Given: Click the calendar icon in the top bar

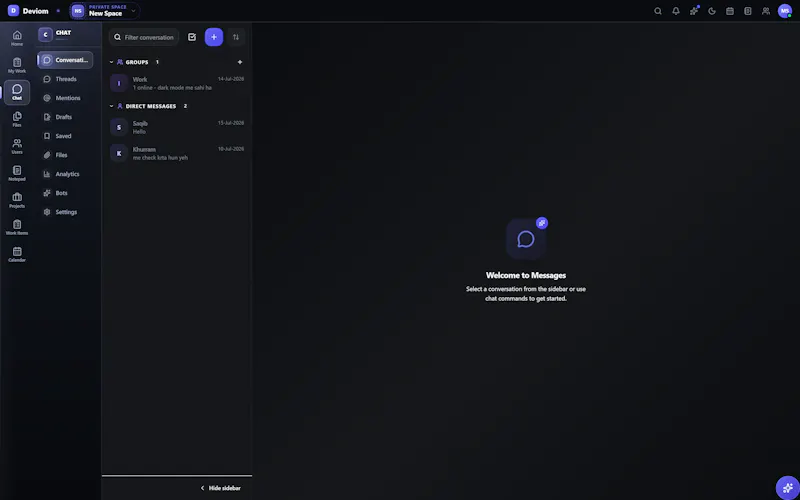Looking at the screenshot, I should point(730,11).
